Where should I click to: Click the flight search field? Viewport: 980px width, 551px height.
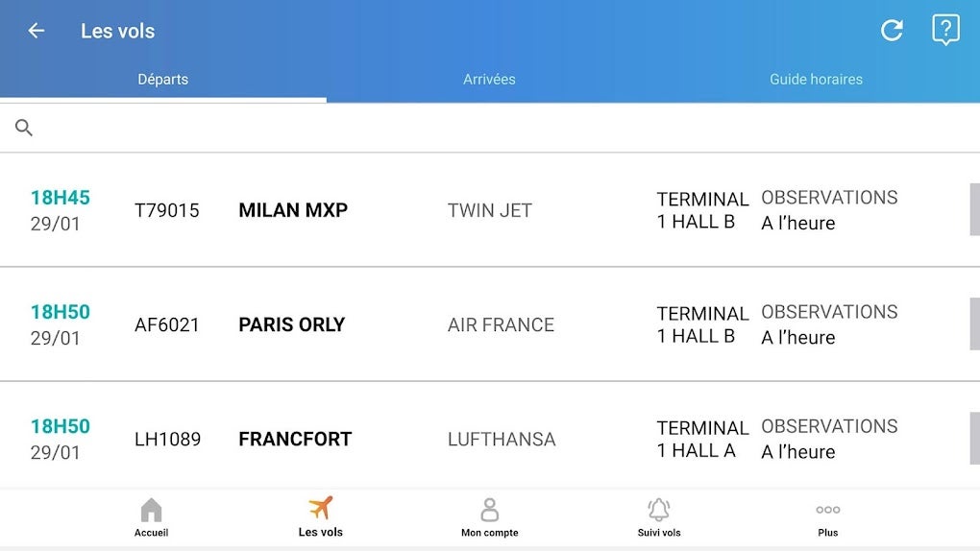(x=500, y=128)
